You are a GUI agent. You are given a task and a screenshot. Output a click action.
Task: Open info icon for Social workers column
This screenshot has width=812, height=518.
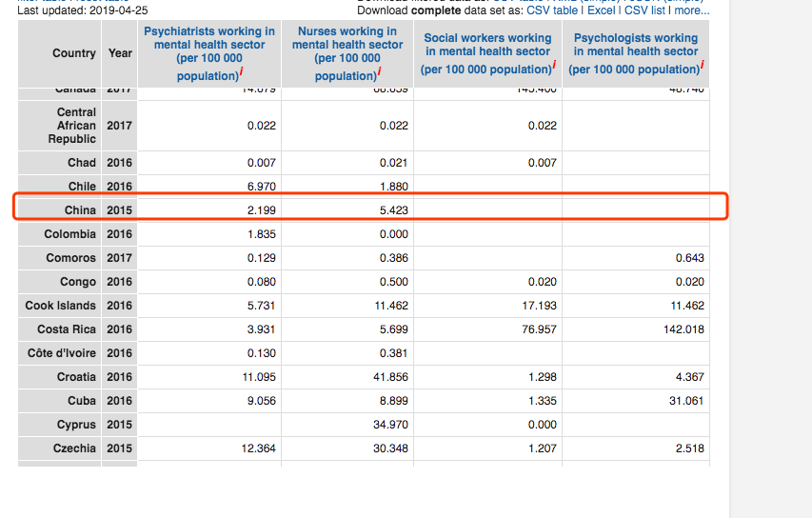[x=554, y=65]
